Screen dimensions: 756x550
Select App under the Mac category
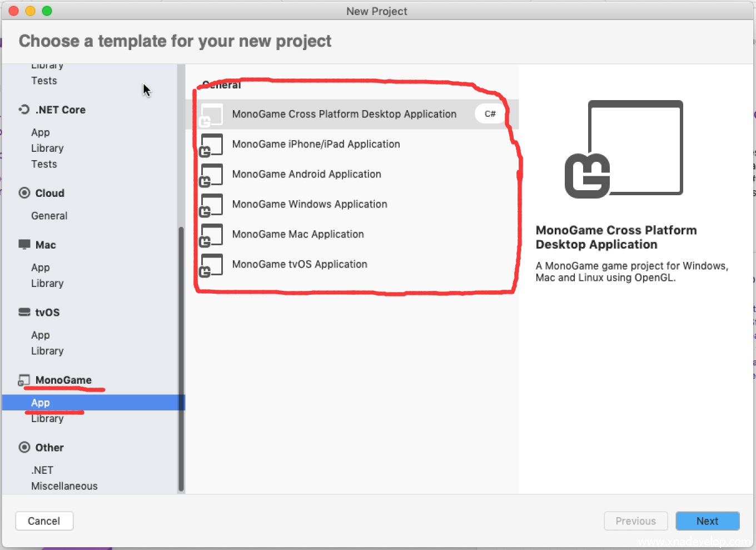(41, 267)
